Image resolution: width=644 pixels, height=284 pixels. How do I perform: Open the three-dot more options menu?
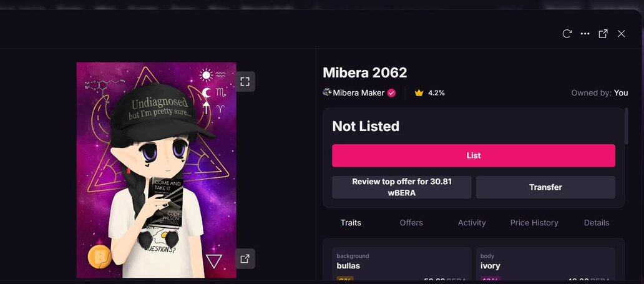pyautogui.click(x=585, y=34)
